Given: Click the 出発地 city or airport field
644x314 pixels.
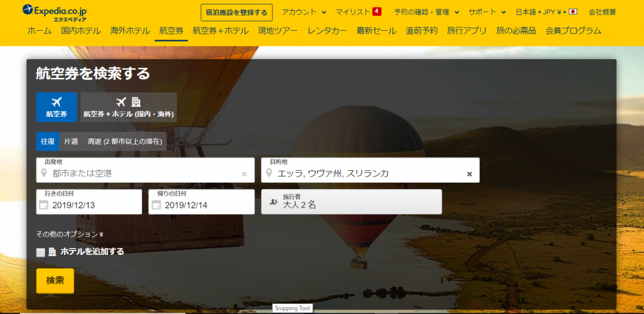Looking at the screenshot, I should pos(145,170).
